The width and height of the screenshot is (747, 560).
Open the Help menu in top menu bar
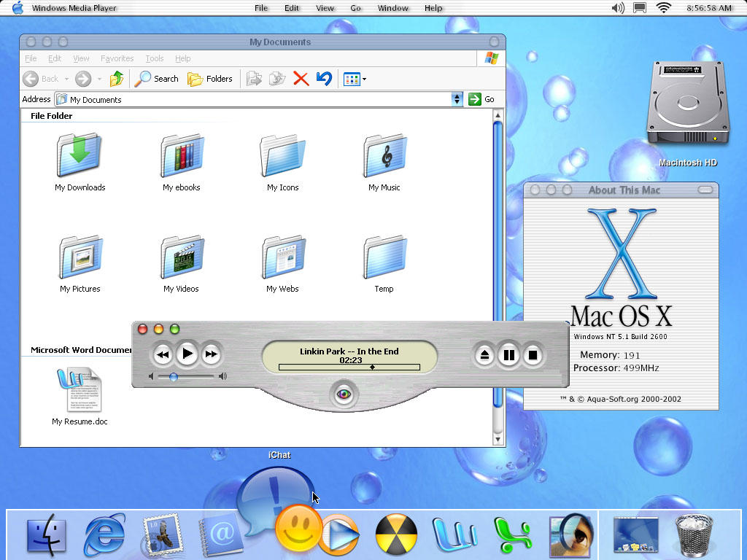click(x=433, y=7)
